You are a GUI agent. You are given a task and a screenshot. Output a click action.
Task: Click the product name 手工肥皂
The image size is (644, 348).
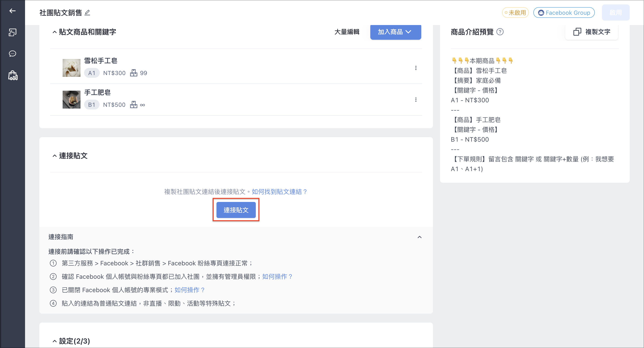point(97,92)
